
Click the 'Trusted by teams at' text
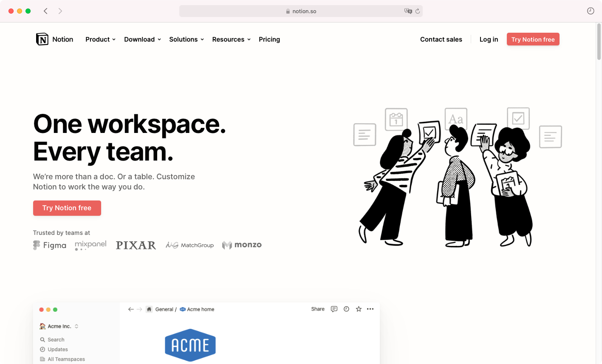(62, 233)
